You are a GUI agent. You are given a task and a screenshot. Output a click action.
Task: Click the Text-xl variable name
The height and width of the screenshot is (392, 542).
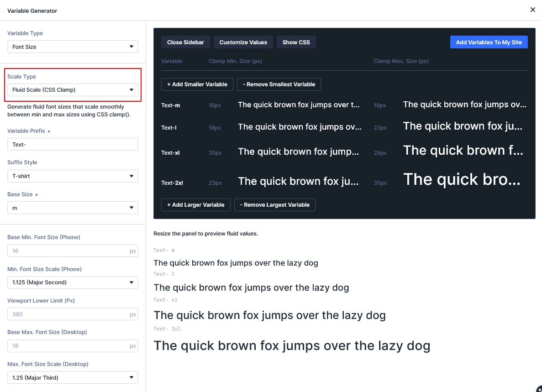(x=170, y=153)
